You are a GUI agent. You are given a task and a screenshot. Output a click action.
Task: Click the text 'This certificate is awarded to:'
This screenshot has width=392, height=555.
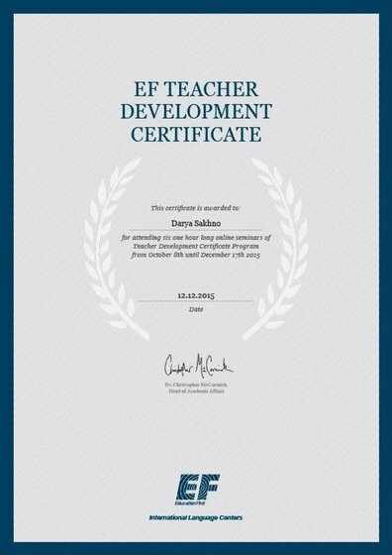click(x=196, y=208)
